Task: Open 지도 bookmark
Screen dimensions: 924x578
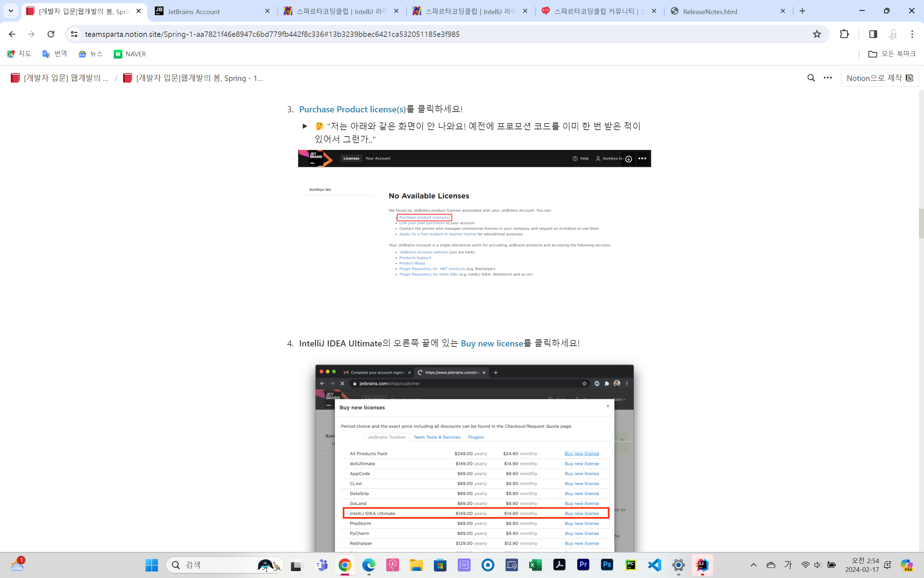Action: click(19, 54)
